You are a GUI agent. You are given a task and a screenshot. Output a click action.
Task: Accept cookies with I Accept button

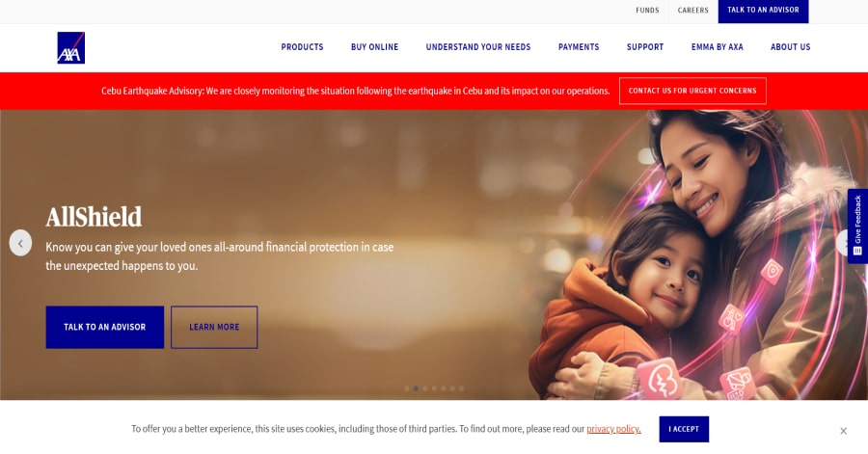pyautogui.click(x=684, y=429)
